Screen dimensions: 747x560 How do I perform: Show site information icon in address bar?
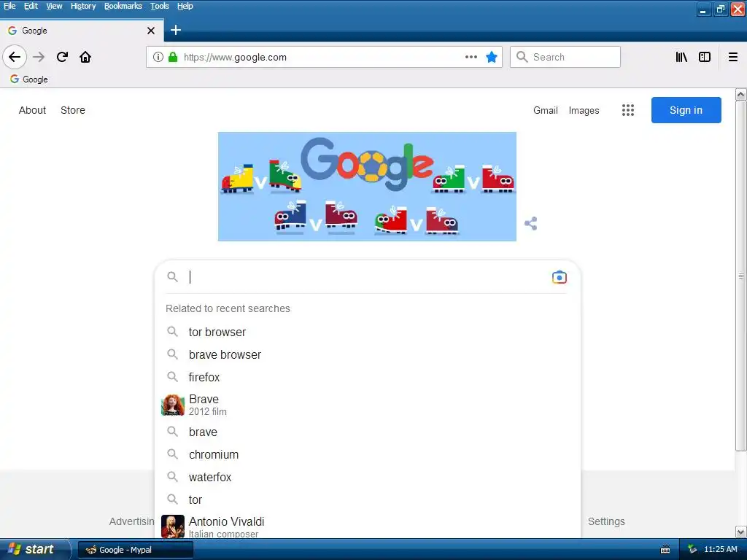point(158,57)
